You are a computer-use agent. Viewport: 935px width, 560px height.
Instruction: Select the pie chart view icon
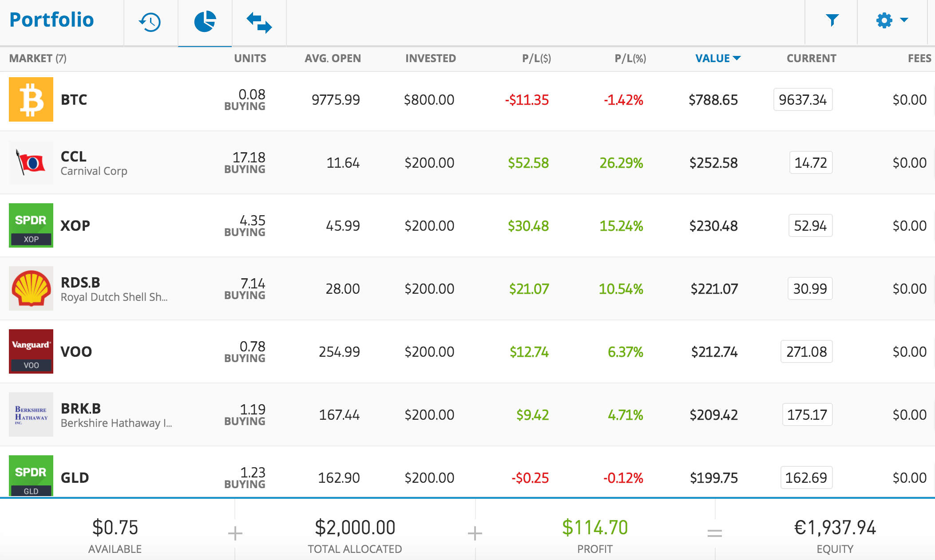pyautogui.click(x=205, y=21)
